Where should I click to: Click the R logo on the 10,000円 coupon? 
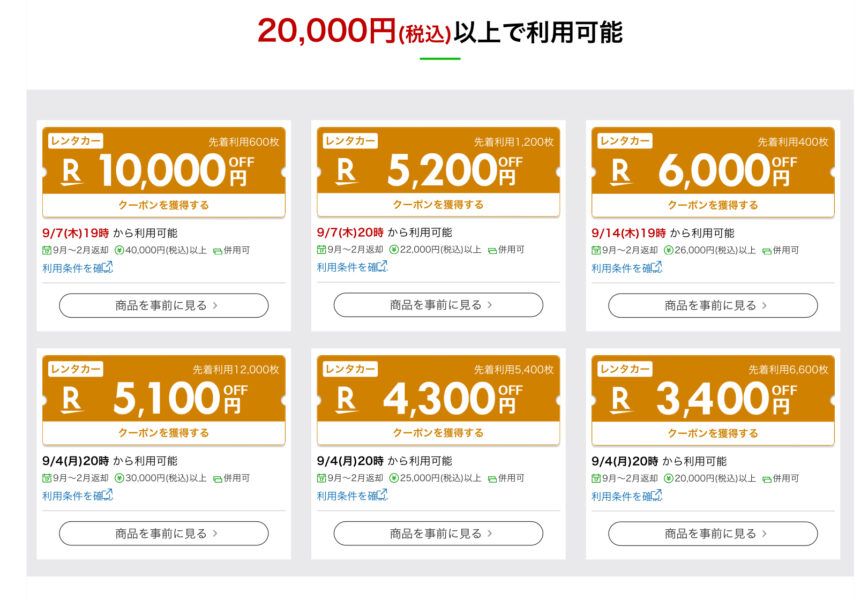(x=71, y=172)
